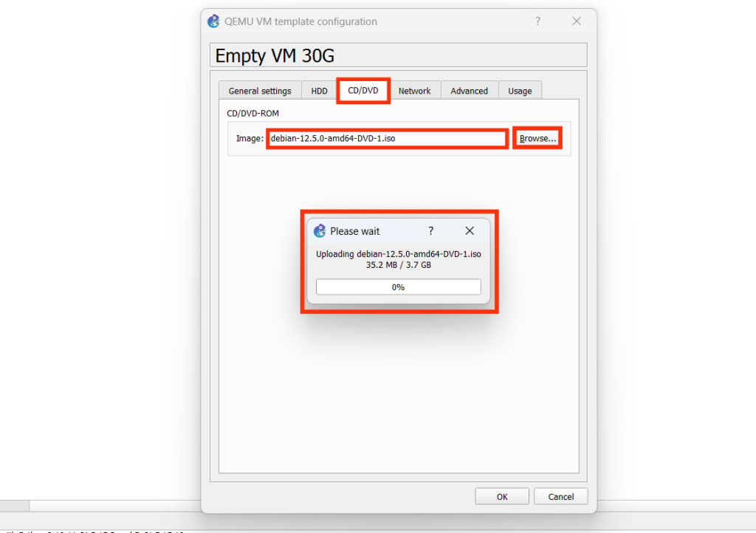The height and width of the screenshot is (533, 756).
Task: Click the upload progress bar showing 0%
Action: pos(398,287)
